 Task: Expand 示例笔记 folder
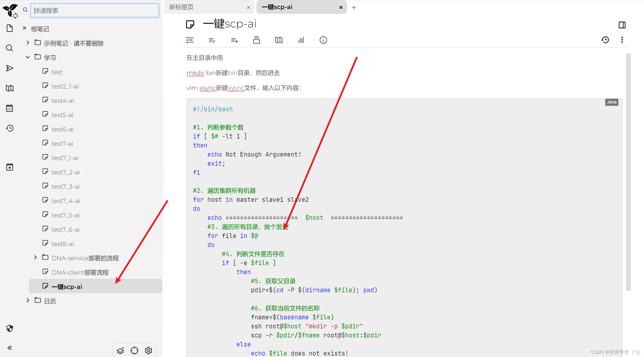pyautogui.click(x=28, y=42)
